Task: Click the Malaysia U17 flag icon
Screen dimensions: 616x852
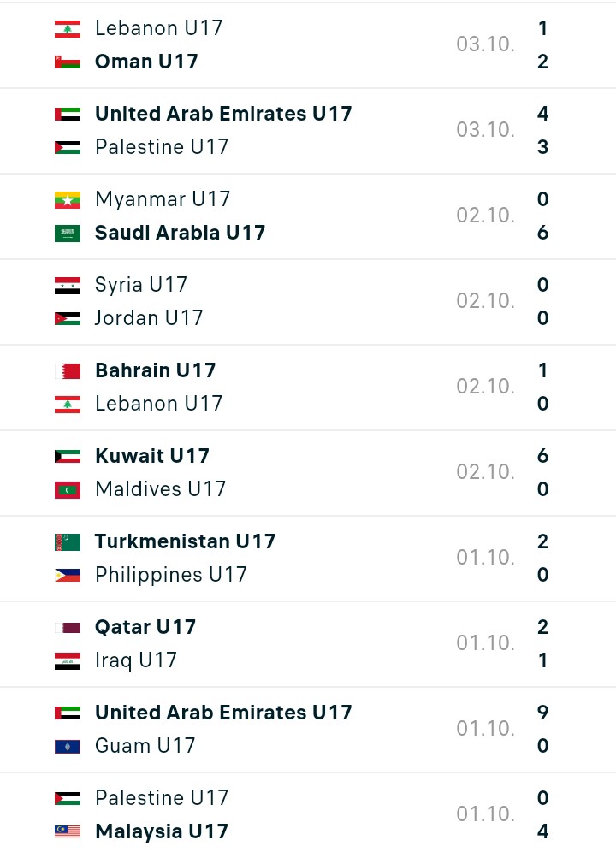Action: click(68, 831)
